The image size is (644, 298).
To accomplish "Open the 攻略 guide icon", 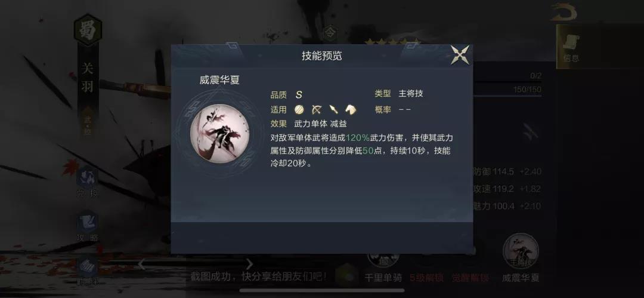I will [88, 226].
